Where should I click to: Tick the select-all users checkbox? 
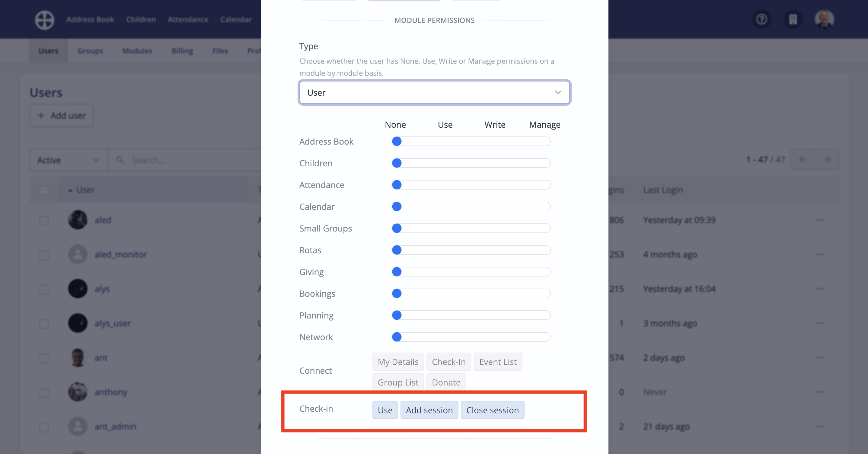(44, 190)
